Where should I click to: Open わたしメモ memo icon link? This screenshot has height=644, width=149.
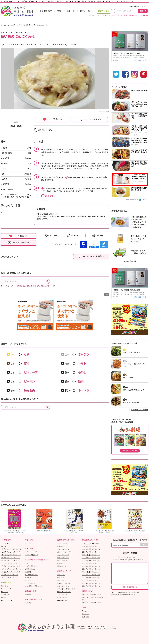pyautogui.click(x=51, y=236)
